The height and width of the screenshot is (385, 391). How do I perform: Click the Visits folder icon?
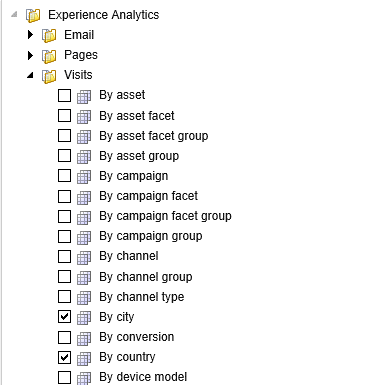pyautogui.click(x=49, y=76)
